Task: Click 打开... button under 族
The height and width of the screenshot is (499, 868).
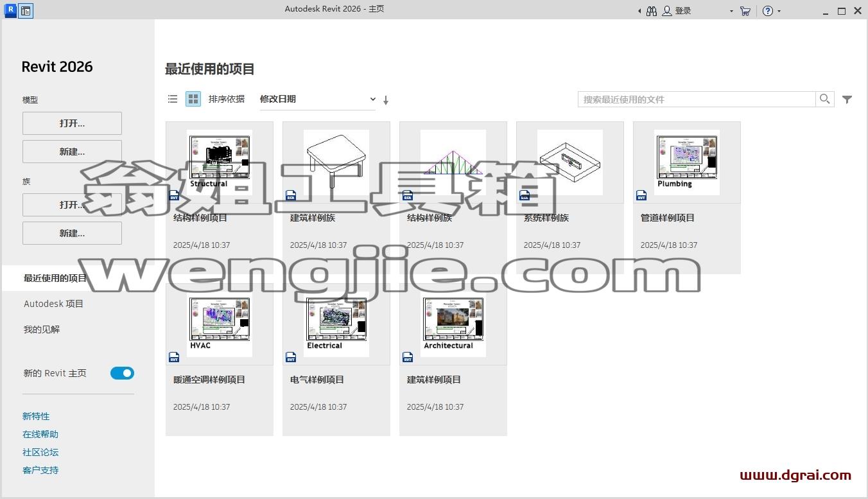Action: (72, 205)
